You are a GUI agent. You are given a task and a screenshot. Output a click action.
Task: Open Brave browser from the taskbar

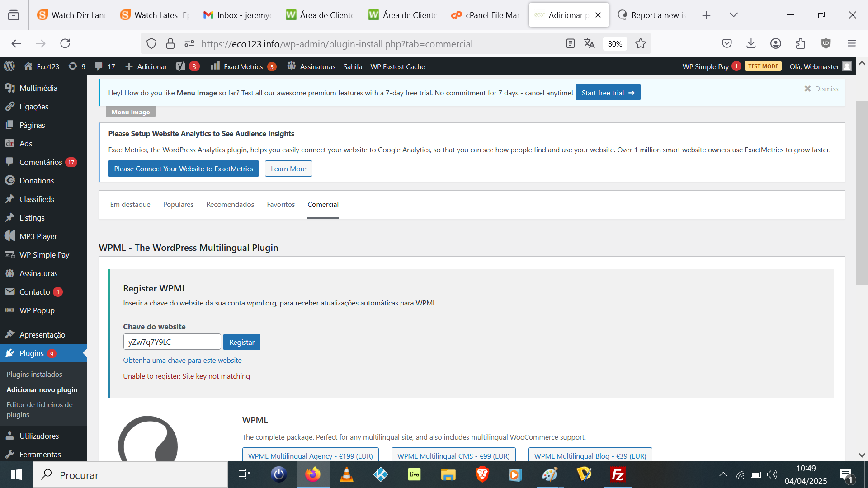coord(482,474)
